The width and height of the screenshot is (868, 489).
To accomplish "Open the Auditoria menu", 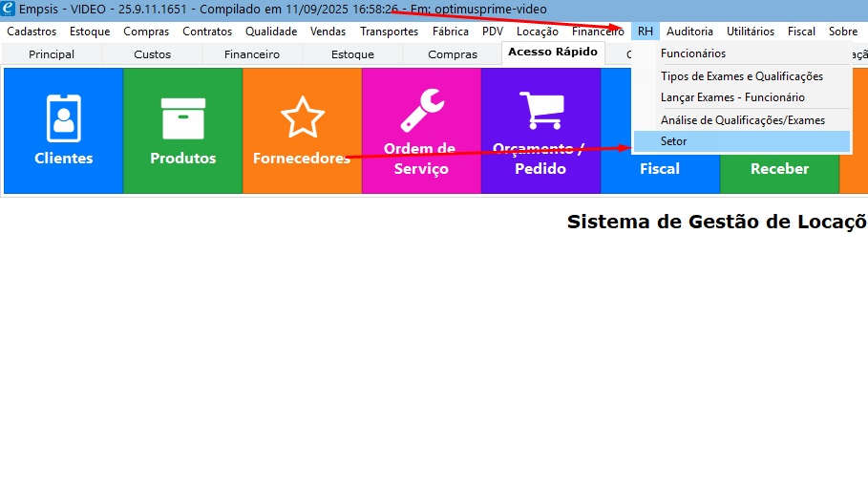I will click(689, 32).
